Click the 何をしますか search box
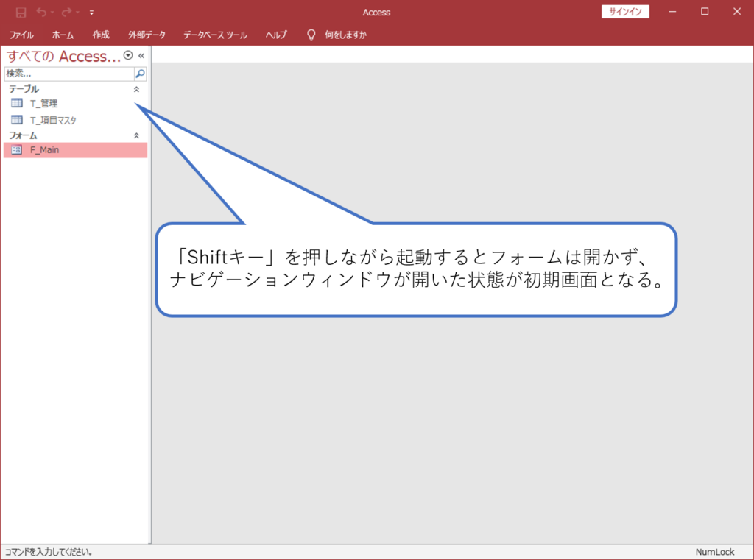The height and width of the screenshot is (560, 754). point(345,35)
